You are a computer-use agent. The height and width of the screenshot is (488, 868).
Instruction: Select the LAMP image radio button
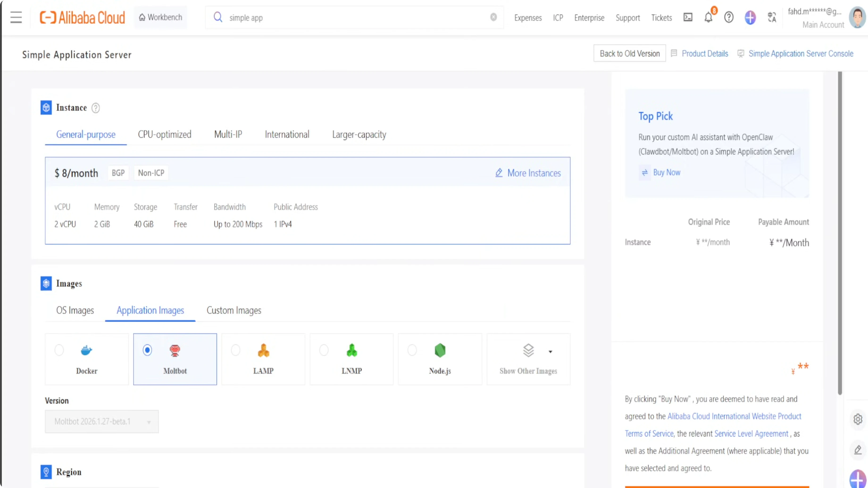(x=236, y=350)
